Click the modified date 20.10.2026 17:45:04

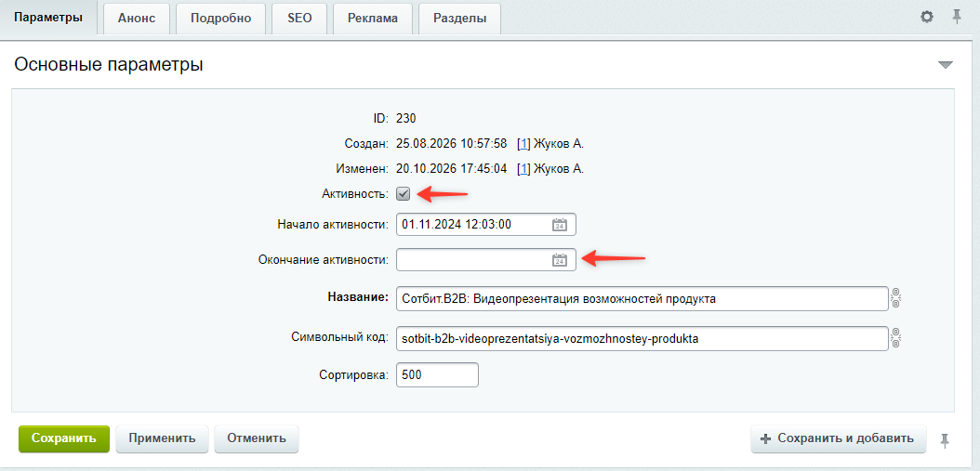point(451,169)
